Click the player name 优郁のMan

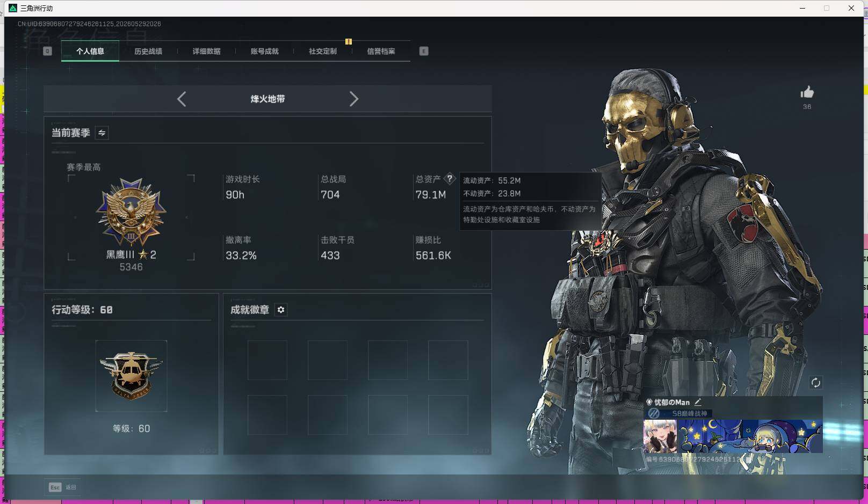tap(672, 402)
